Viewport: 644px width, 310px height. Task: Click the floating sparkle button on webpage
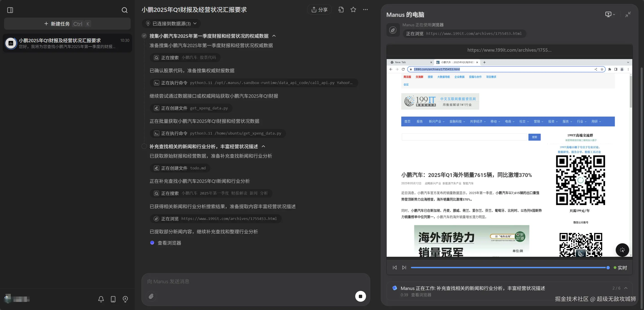(x=622, y=250)
